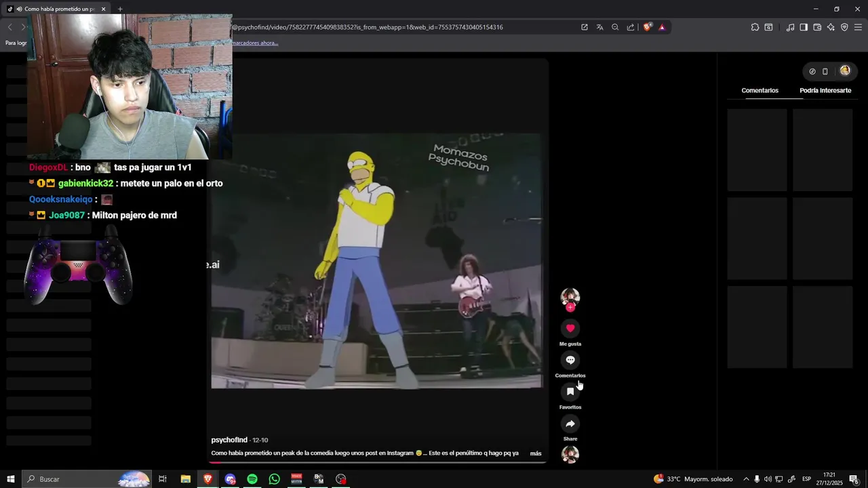Open the recording app taskbar icon
This screenshot has height=488, width=868.
(x=341, y=479)
